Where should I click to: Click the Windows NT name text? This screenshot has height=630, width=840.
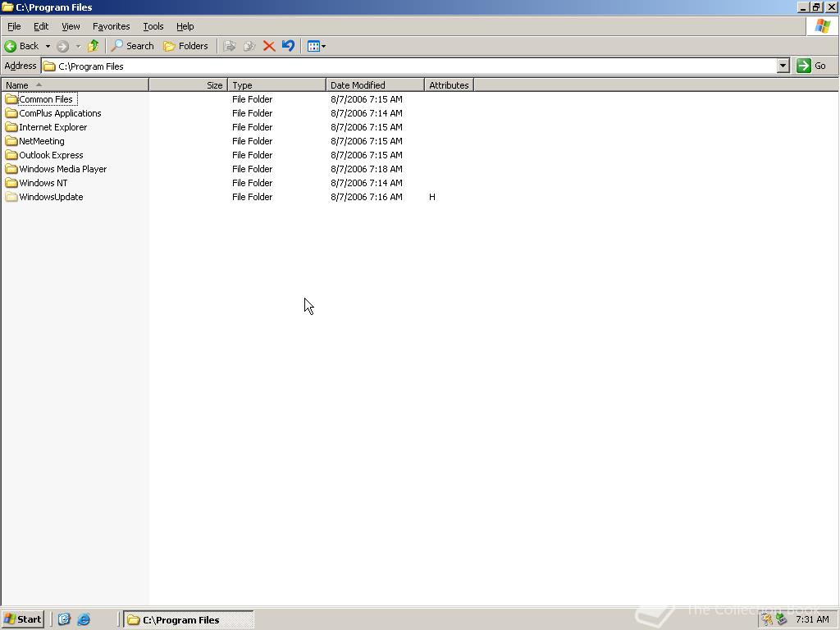click(x=43, y=183)
